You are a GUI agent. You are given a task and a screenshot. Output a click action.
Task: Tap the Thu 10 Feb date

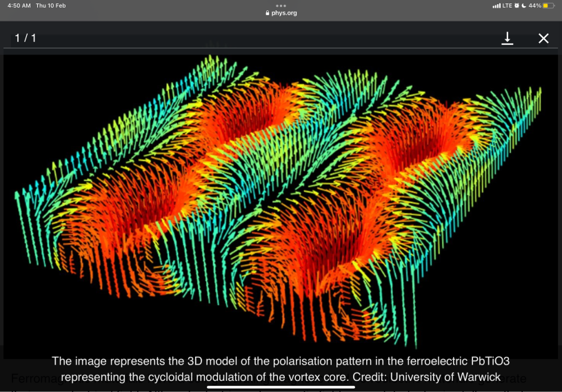coord(51,6)
